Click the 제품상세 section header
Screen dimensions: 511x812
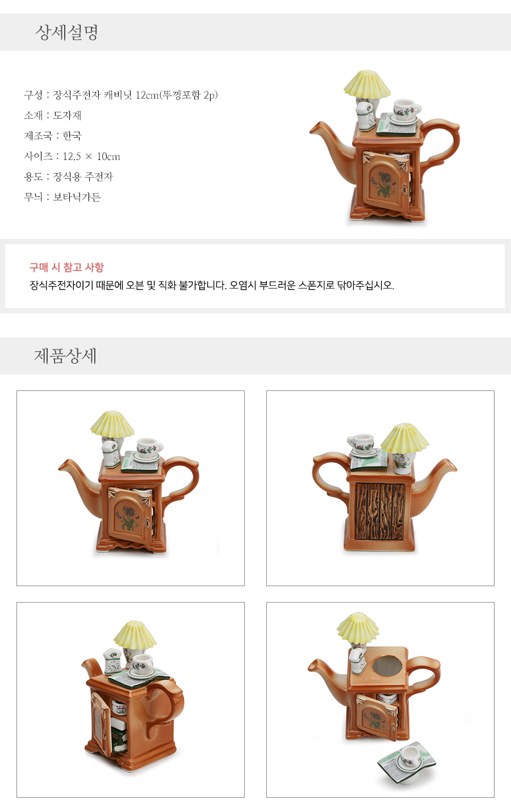(x=65, y=356)
